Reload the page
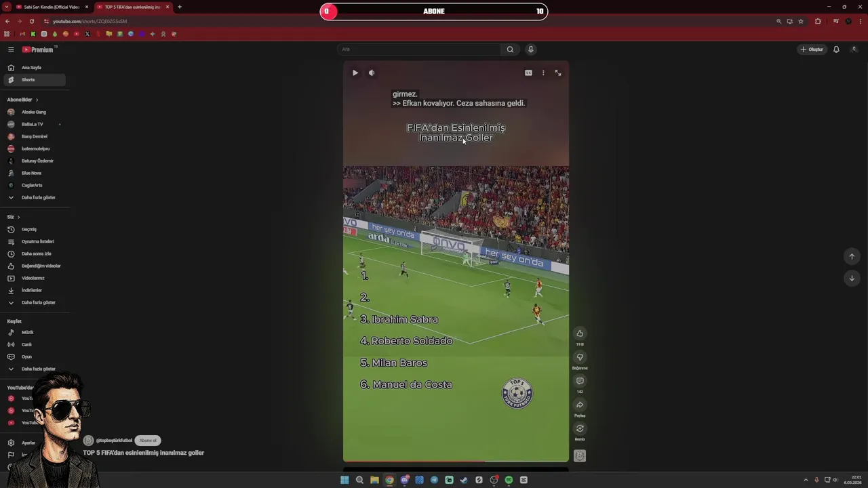Image resolution: width=868 pixels, height=488 pixels. pos(31,21)
